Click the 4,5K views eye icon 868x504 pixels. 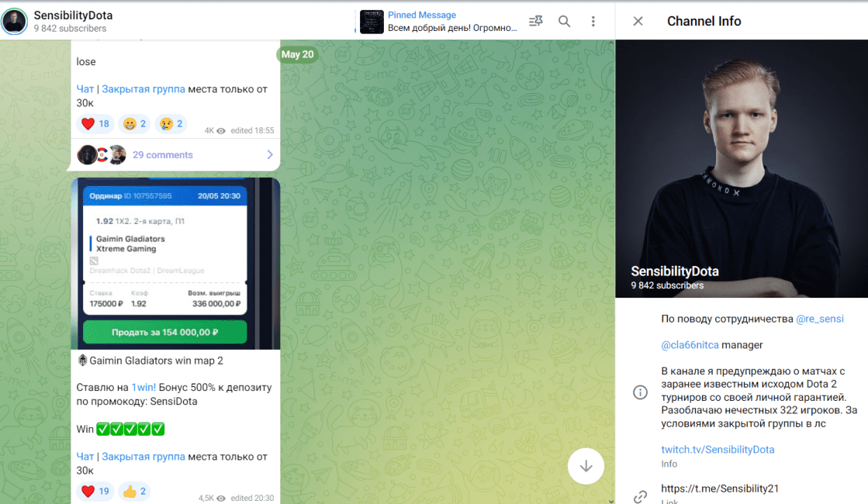[221, 499]
